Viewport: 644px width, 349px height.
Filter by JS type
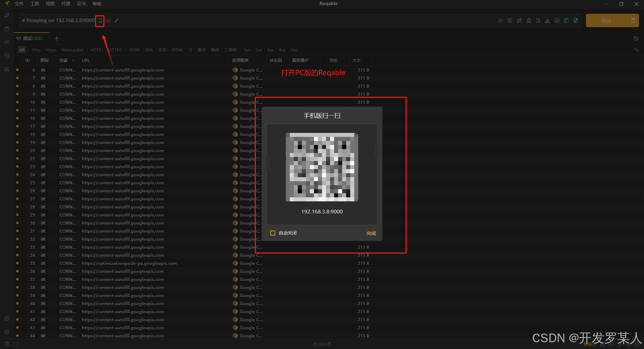190,50
